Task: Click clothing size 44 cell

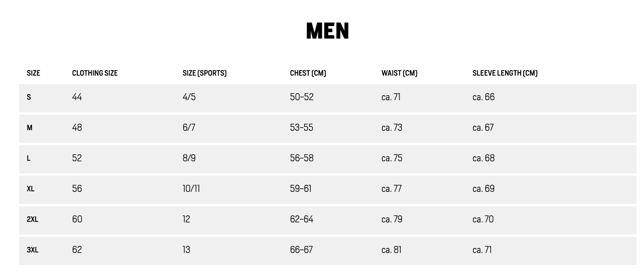Action: tap(77, 97)
